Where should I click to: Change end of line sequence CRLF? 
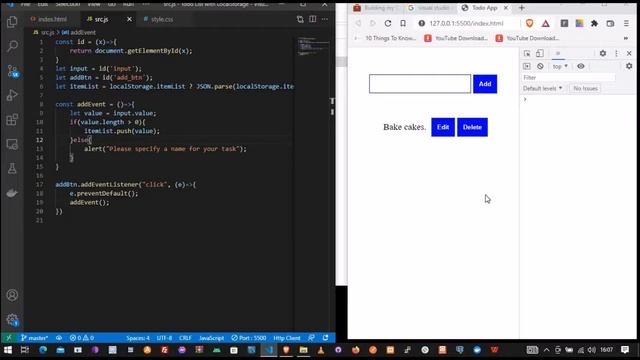pyautogui.click(x=185, y=338)
